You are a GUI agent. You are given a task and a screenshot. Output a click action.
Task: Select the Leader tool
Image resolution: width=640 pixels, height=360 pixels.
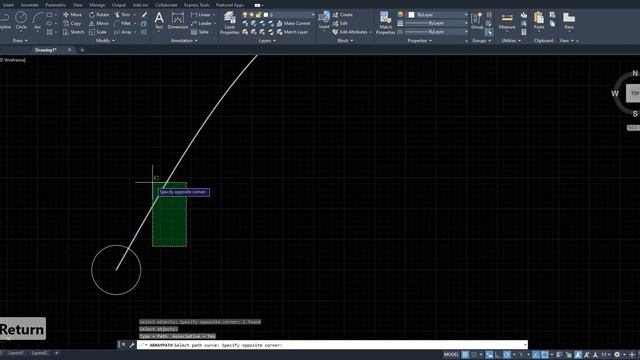(x=201, y=23)
